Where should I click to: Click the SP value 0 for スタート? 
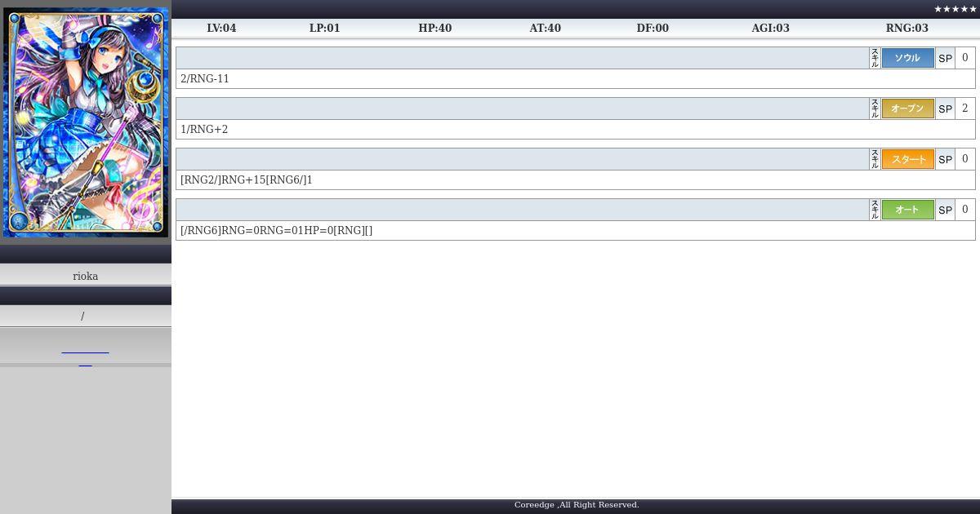964,159
